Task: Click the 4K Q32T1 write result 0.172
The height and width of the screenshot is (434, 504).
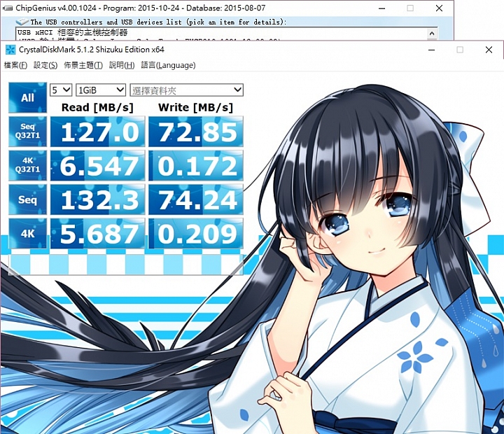Action: 196,166
